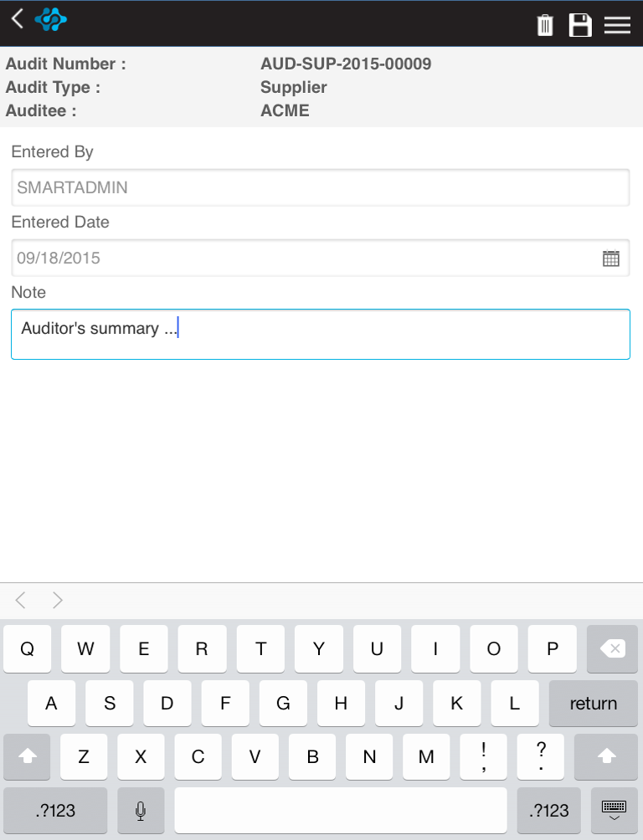This screenshot has height=840, width=643.
Task: Tap the question mark/period key
Action: coord(541,756)
